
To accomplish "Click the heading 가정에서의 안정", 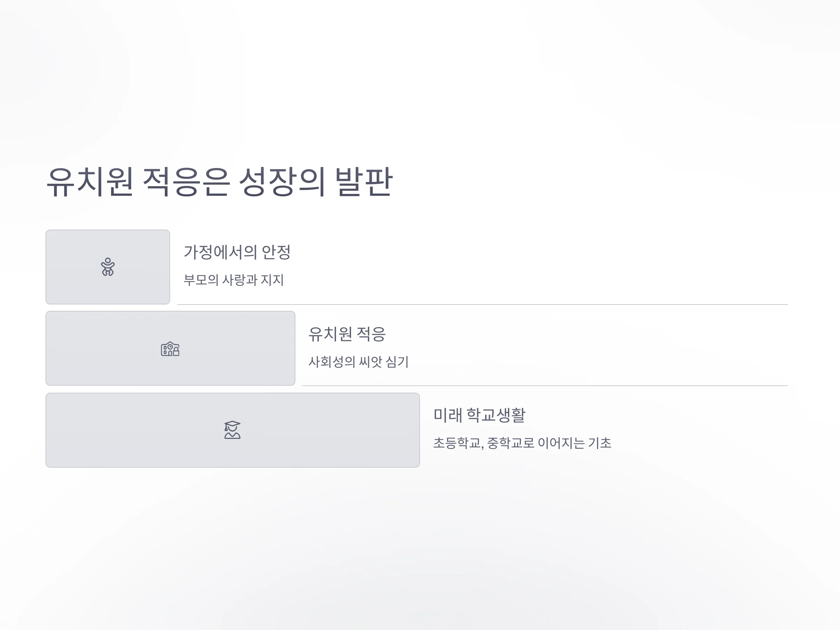I will point(237,252).
